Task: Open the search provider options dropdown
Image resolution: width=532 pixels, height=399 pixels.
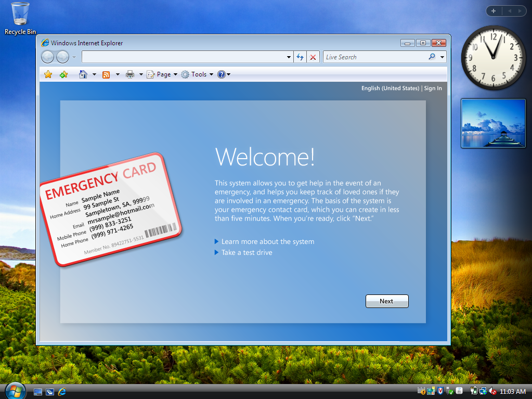Action: coord(442,57)
